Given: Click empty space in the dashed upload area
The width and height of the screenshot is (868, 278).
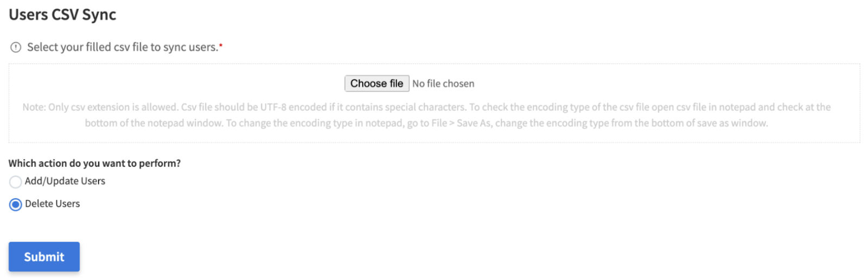Looking at the screenshot, I should tap(163, 81).
